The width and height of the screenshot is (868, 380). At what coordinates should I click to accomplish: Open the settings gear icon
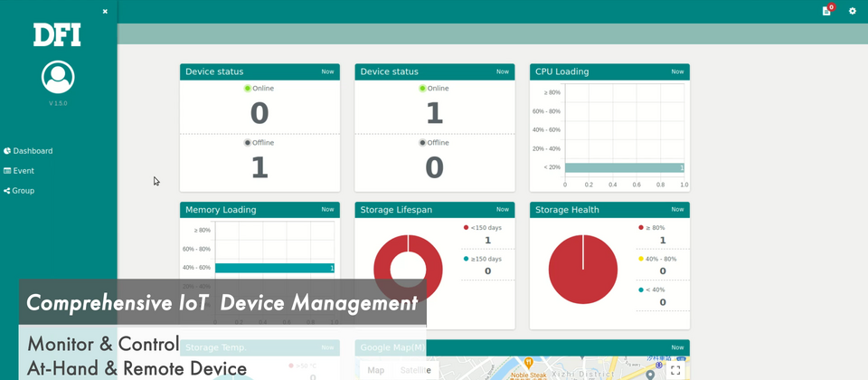[852, 11]
